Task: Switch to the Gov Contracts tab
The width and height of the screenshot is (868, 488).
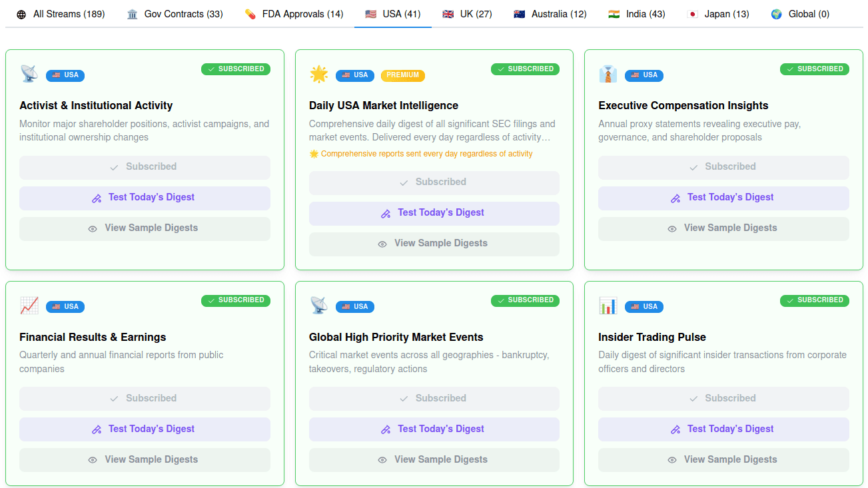Action: (x=174, y=13)
